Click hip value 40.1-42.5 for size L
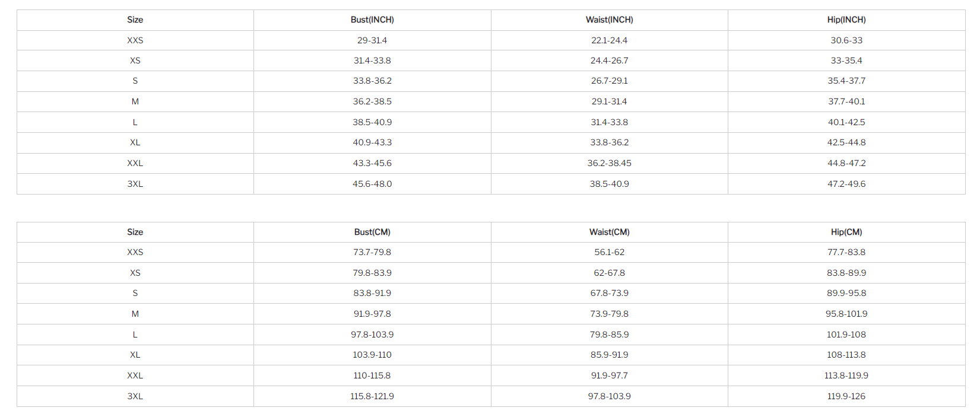 (846, 122)
